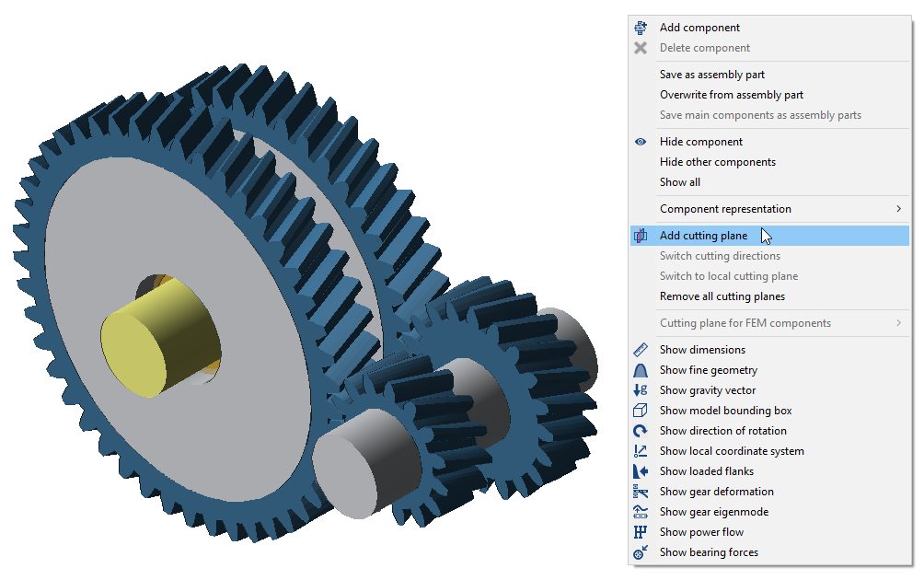The height and width of the screenshot is (580, 924).
Task: Click the direction of rotation icon
Action: [641, 431]
